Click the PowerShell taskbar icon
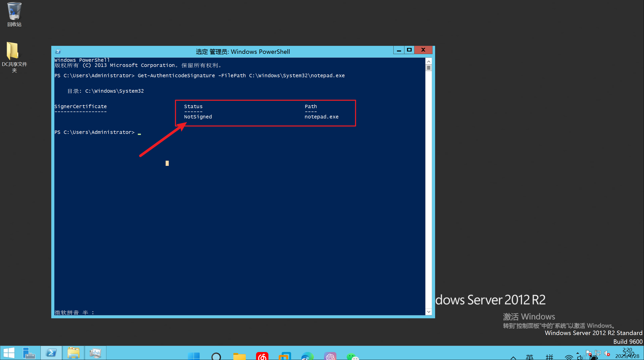The height and width of the screenshot is (360, 644). click(51, 353)
